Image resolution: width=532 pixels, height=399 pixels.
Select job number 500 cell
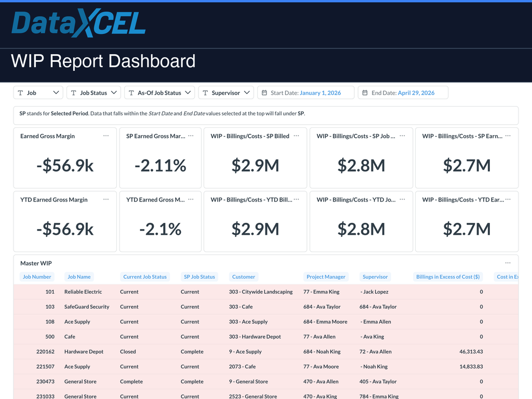50,337
